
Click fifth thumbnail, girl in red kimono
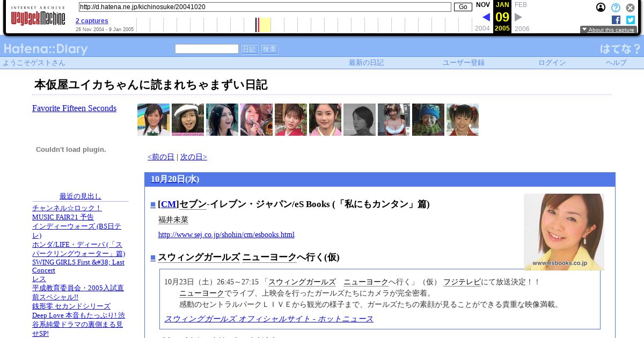[291, 120]
